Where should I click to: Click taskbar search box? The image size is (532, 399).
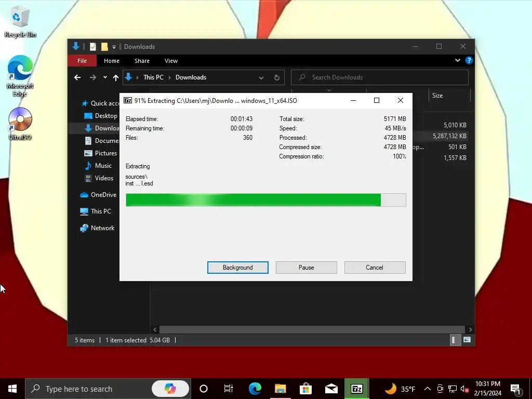click(x=108, y=389)
